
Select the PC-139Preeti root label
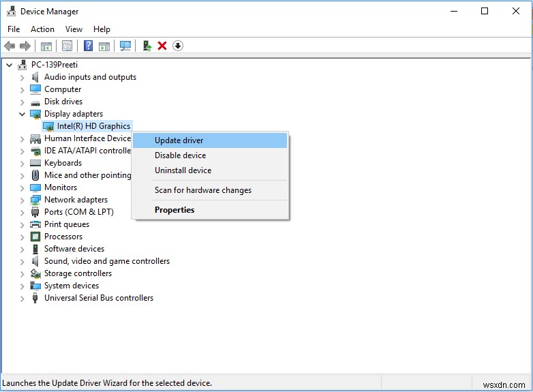click(x=55, y=65)
